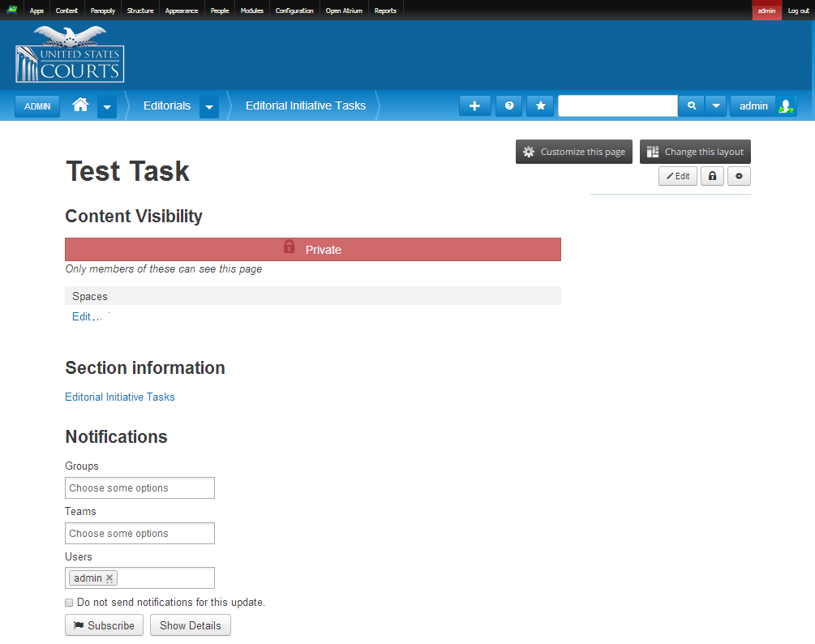The height and width of the screenshot is (644, 815).
Task: Click the green user icon next to admin
Action: (785, 105)
